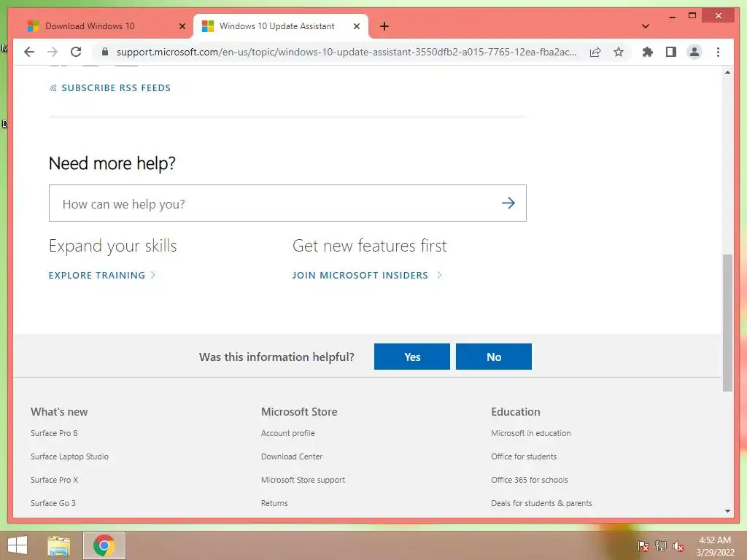Close the Windows 10 Update Assistant tab
Image resolution: width=747 pixels, height=560 pixels.
click(x=356, y=26)
